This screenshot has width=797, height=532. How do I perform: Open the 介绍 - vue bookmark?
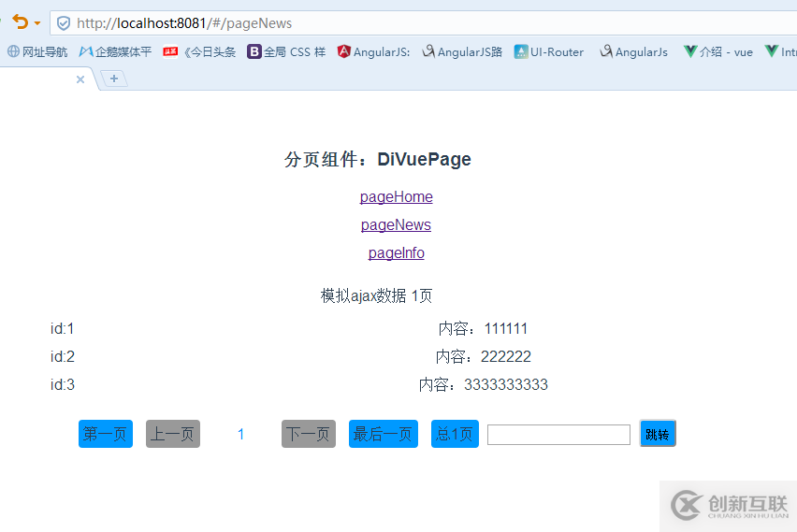click(x=718, y=51)
